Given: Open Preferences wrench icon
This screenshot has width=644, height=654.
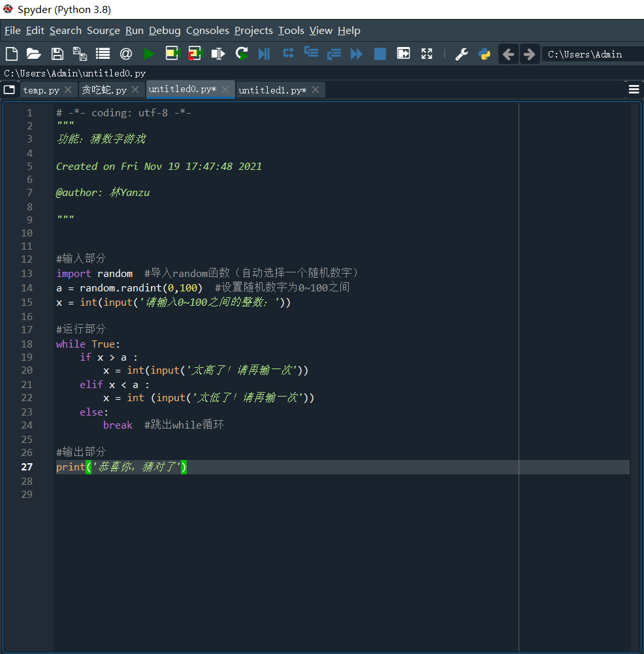Looking at the screenshot, I should click(461, 54).
